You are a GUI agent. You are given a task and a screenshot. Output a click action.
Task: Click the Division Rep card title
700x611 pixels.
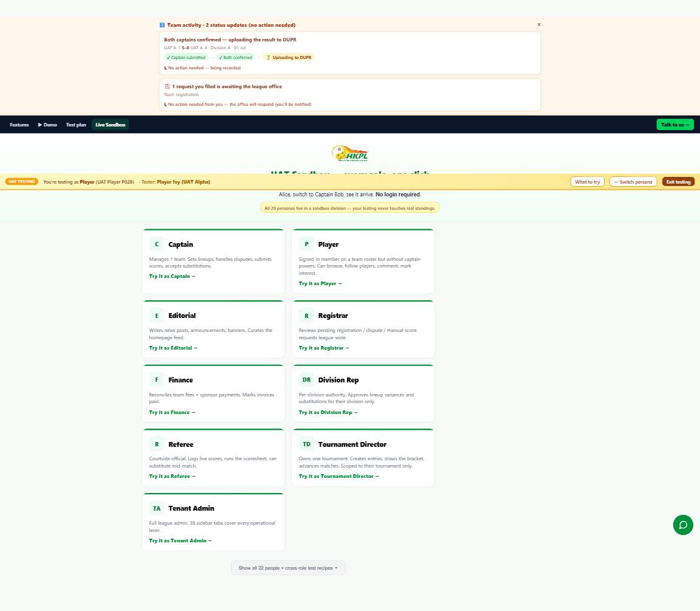[338, 380]
